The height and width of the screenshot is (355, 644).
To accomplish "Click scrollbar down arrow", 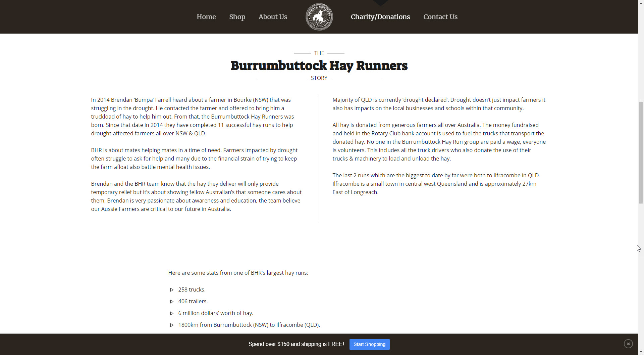I will click(x=641, y=352).
